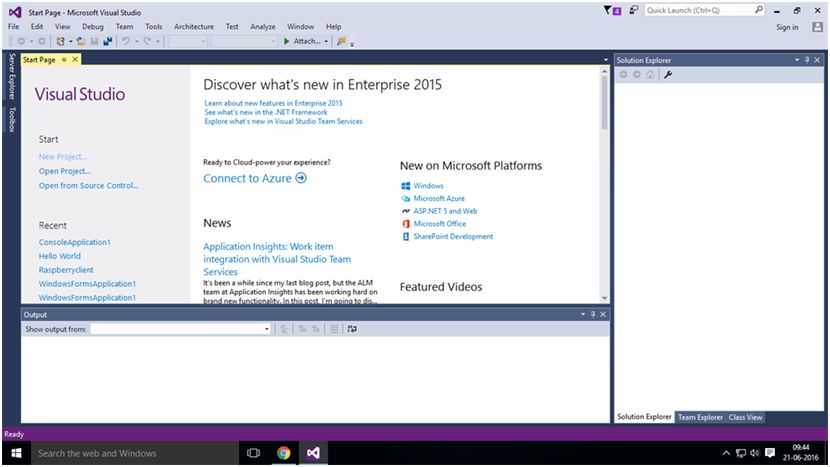Click the Open File folder toolbar icon

(81, 41)
